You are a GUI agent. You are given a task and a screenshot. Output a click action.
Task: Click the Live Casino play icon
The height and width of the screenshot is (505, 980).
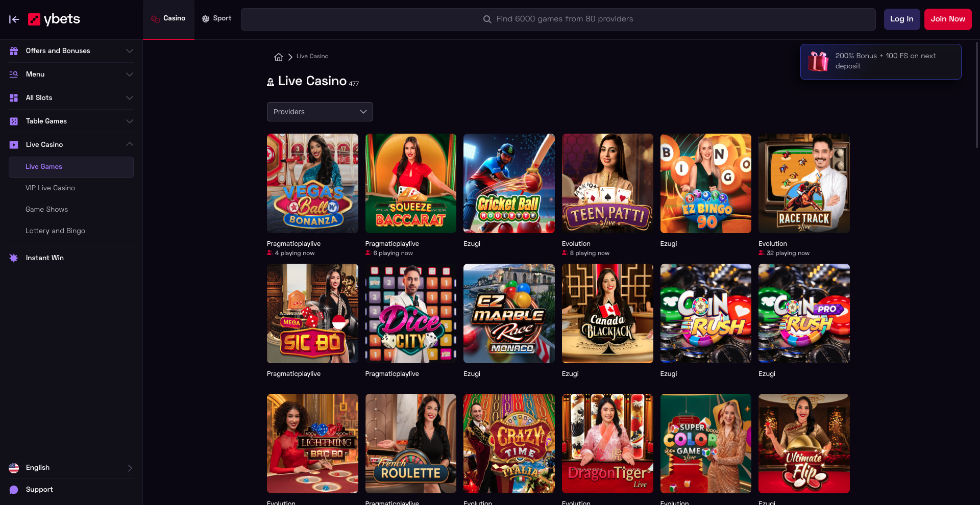pos(14,145)
